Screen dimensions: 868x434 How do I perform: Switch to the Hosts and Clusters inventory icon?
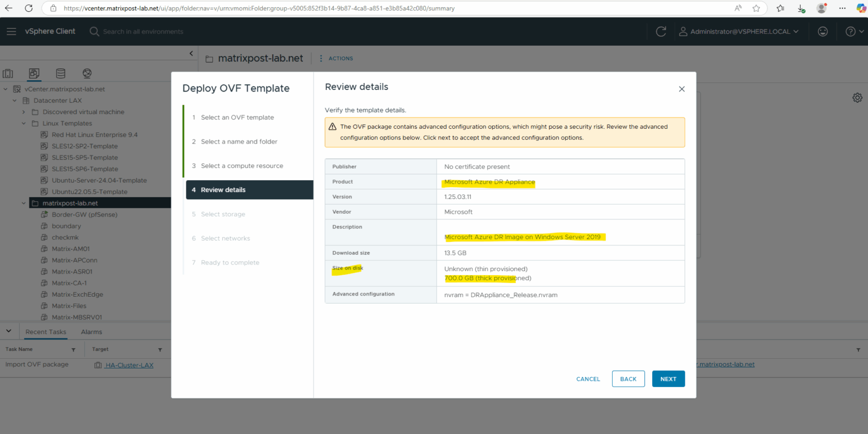click(x=8, y=73)
